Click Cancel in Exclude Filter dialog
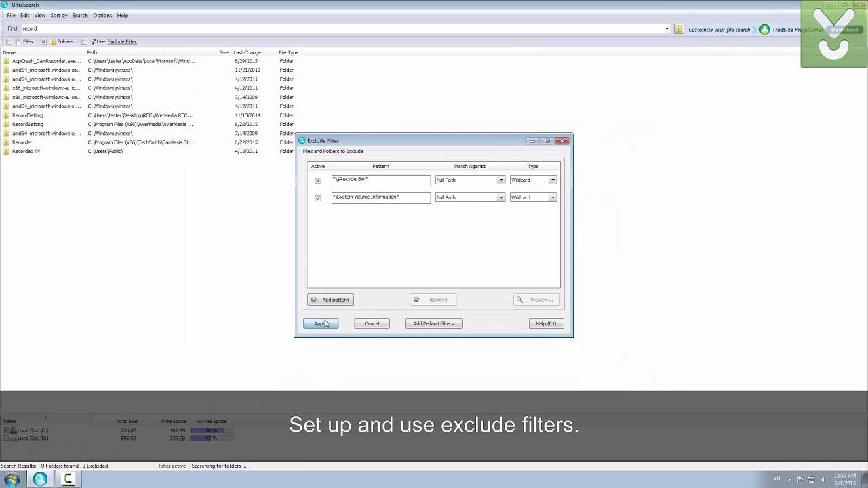 coord(372,324)
